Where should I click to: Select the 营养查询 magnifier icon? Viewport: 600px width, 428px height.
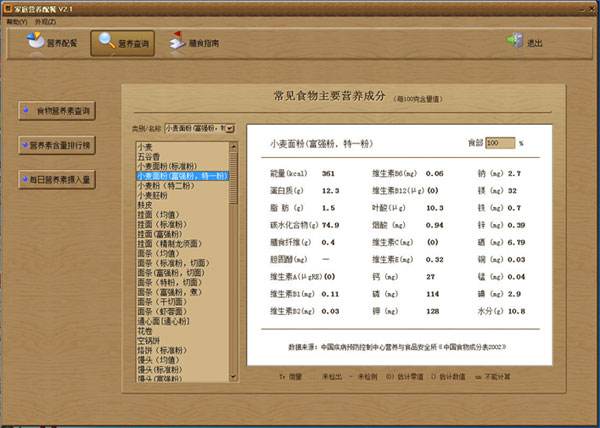[x=120, y=43]
